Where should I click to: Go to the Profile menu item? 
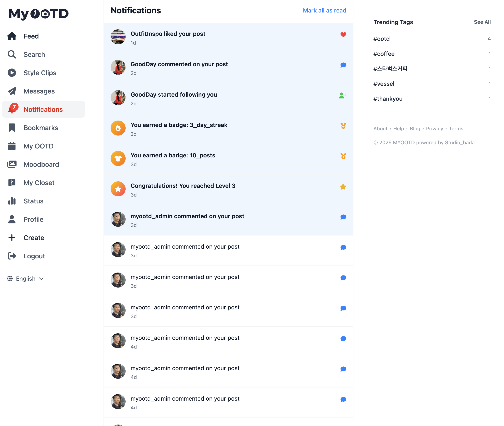tap(34, 219)
